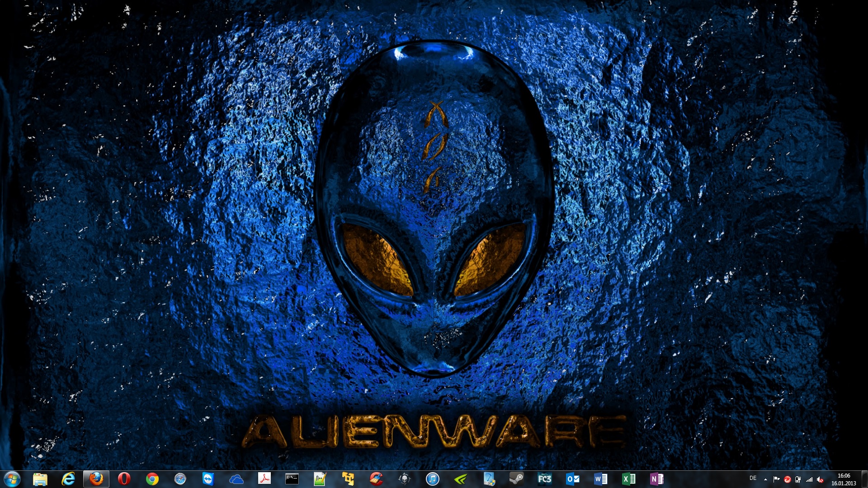Launch Internet Explorer from the taskbar
Screen dimensions: 868x488
[68, 479]
